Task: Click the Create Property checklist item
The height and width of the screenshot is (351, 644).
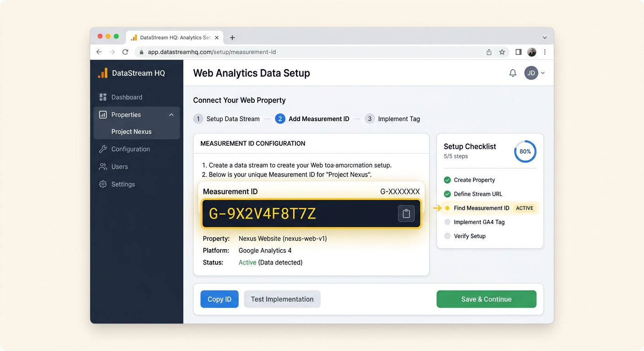Action: pos(469,180)
